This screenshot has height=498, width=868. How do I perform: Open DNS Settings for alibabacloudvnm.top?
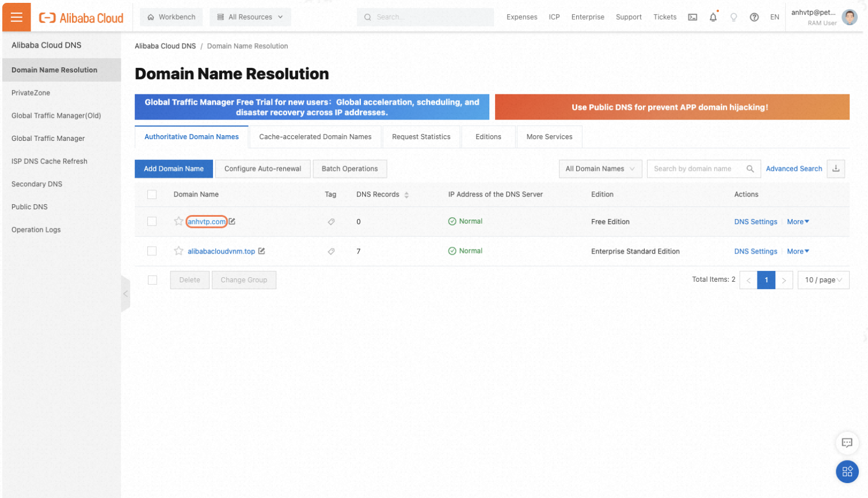tap(756, 251)
